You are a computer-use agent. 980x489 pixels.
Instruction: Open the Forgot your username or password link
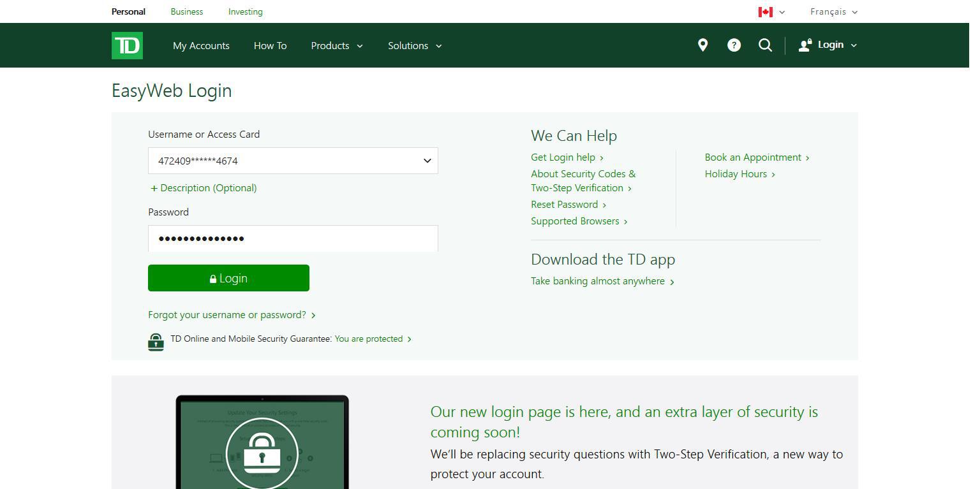coord(226,314)
